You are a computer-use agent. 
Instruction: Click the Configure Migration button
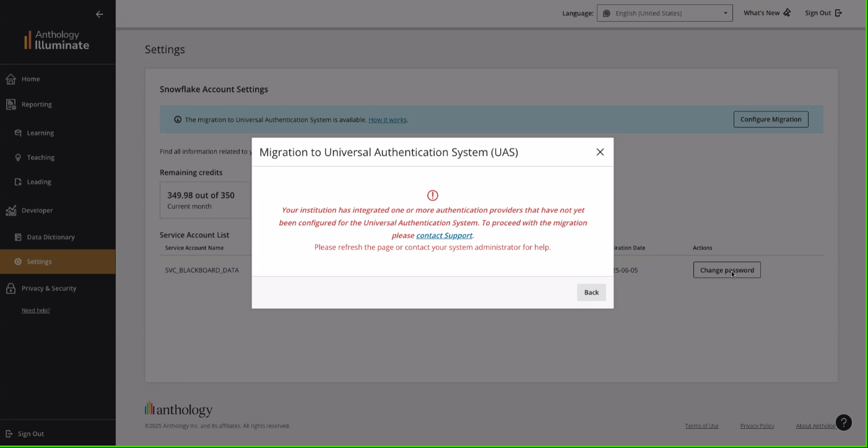click(x=771, y=119)
